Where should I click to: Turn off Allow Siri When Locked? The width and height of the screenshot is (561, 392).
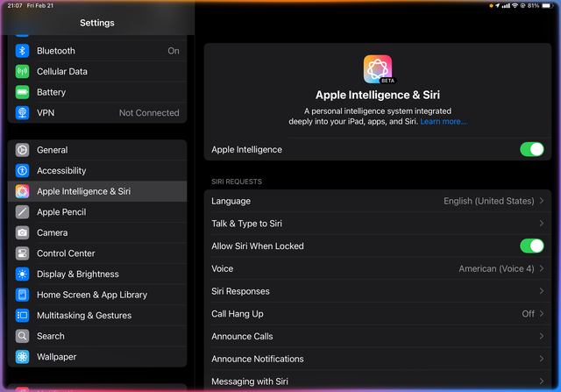click(532, 246)
